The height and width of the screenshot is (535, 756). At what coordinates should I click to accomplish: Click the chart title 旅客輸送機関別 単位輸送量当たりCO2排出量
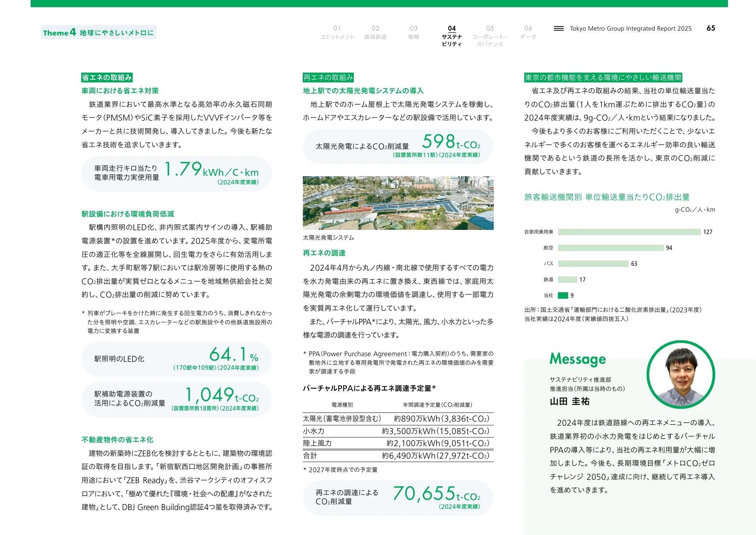[607, 197]
